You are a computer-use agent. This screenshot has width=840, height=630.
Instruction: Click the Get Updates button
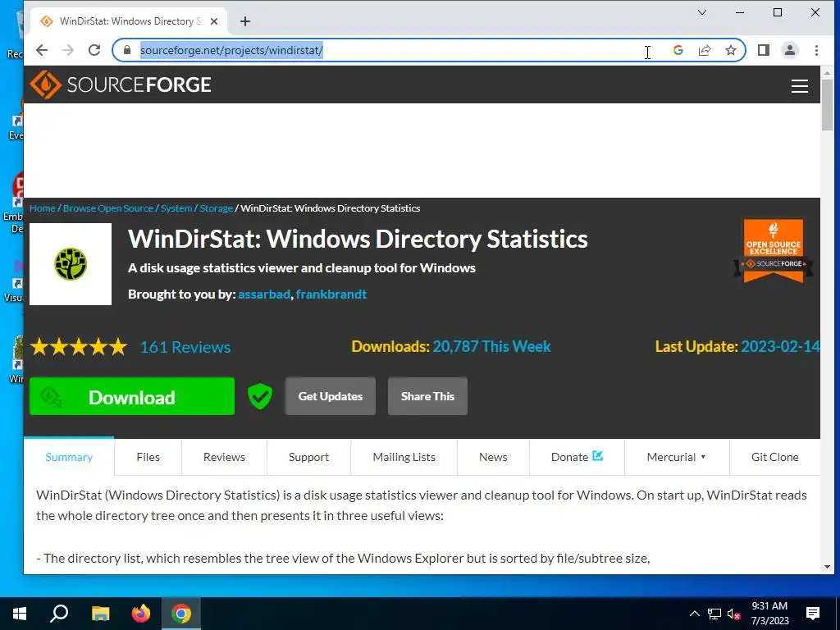330,396
